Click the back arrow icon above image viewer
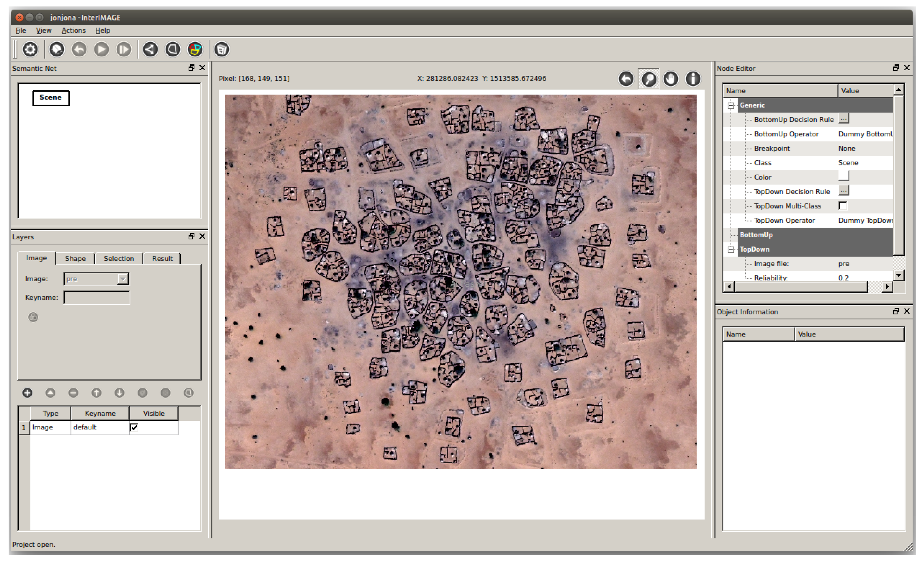The image size is (924, 564). pyautogui.click(x=626, y=79)
